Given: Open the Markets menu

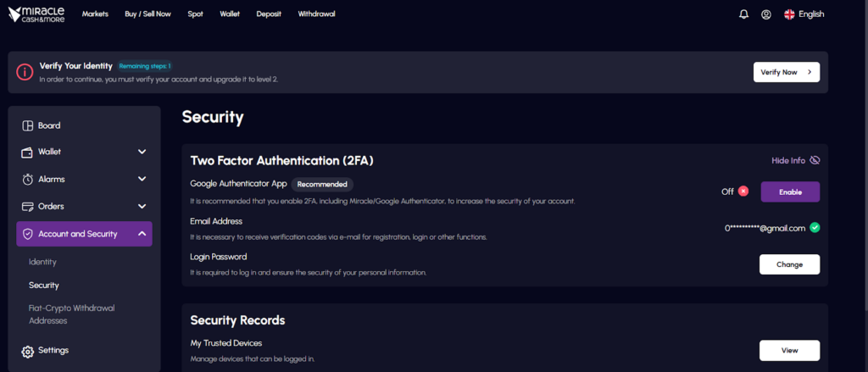Looking at the screenshot, I should (95, 14).
